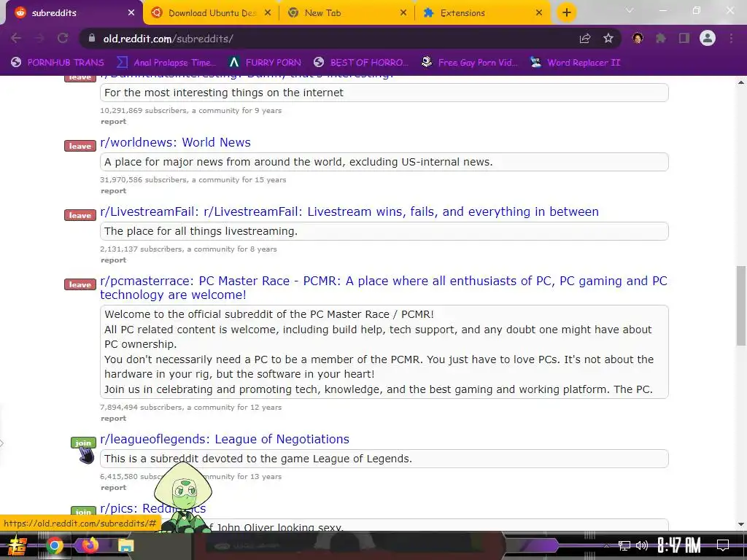The image size is (747, 560).
Task: Open the 8:47 AM clock
Action: coord(679,545)
